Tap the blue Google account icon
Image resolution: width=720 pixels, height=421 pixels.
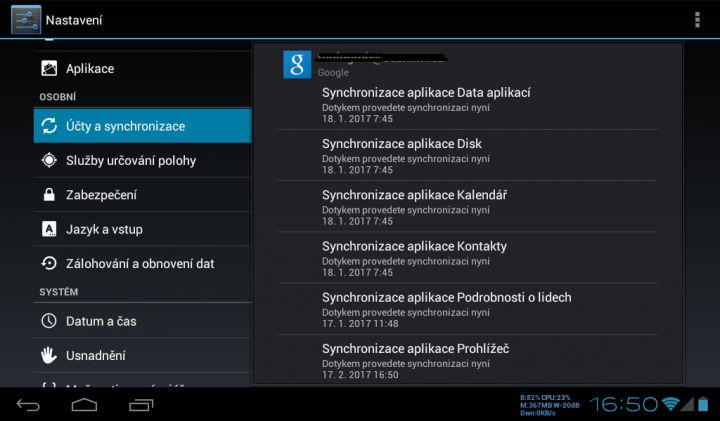click(297, 65)
